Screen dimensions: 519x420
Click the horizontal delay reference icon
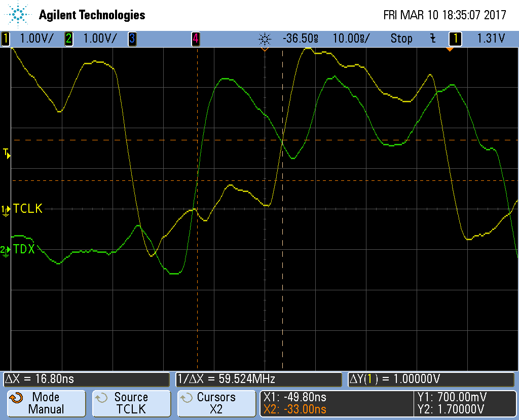coord(264,39)
